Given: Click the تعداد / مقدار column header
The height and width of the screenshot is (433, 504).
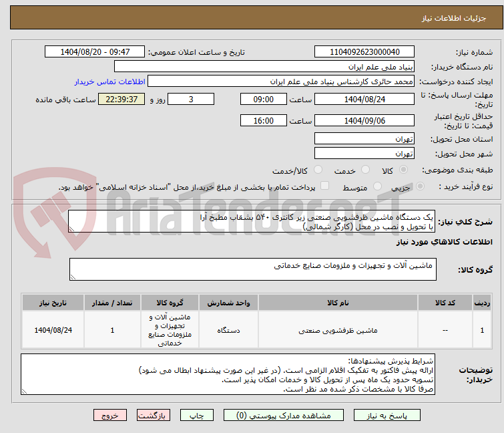Looking at the screenshot, I should coord(112,303).
